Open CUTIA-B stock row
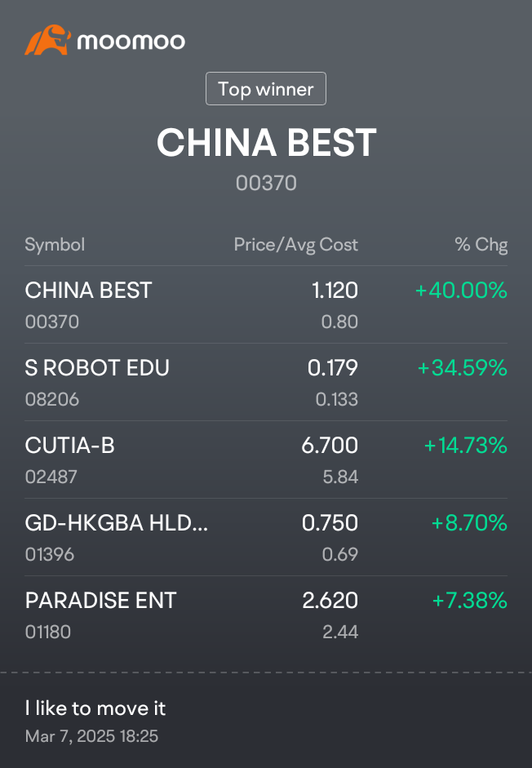Screen dimensions: 532x768 266,459
